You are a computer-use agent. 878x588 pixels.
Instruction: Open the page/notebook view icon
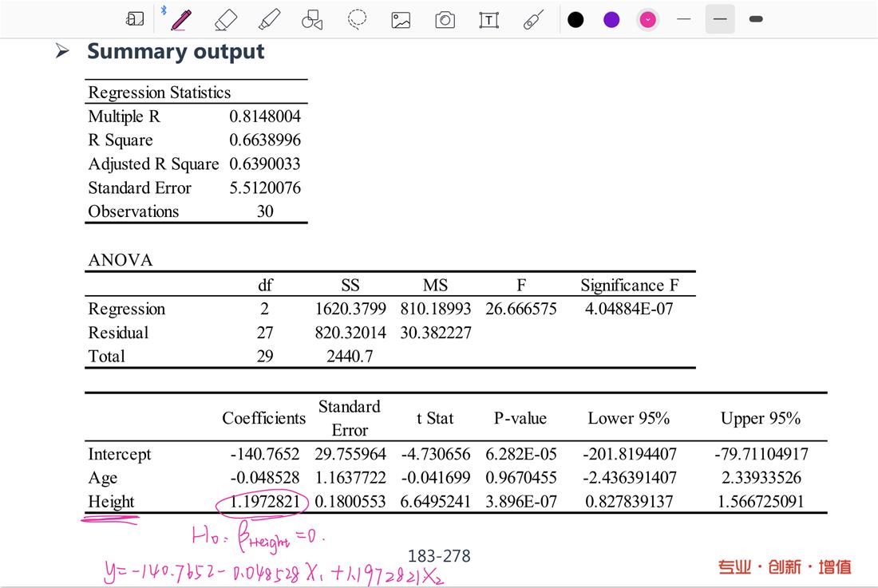click(x=136, y=19)
